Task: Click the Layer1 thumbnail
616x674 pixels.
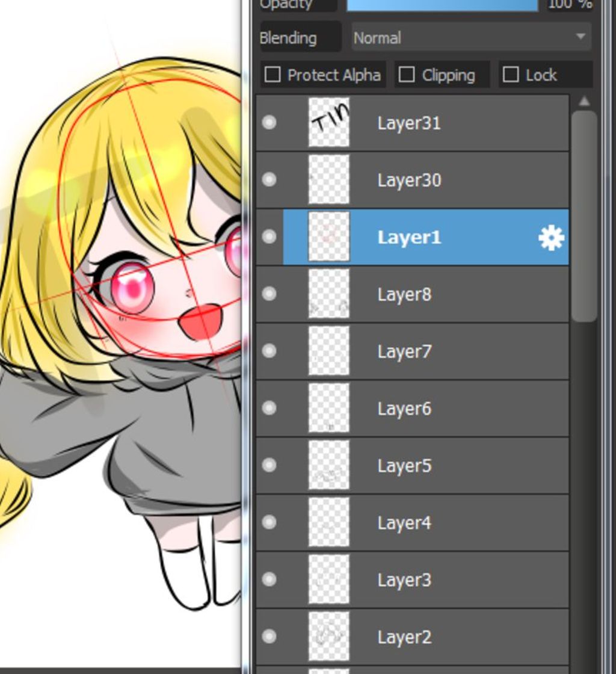Action: click(x=329, y=237)
